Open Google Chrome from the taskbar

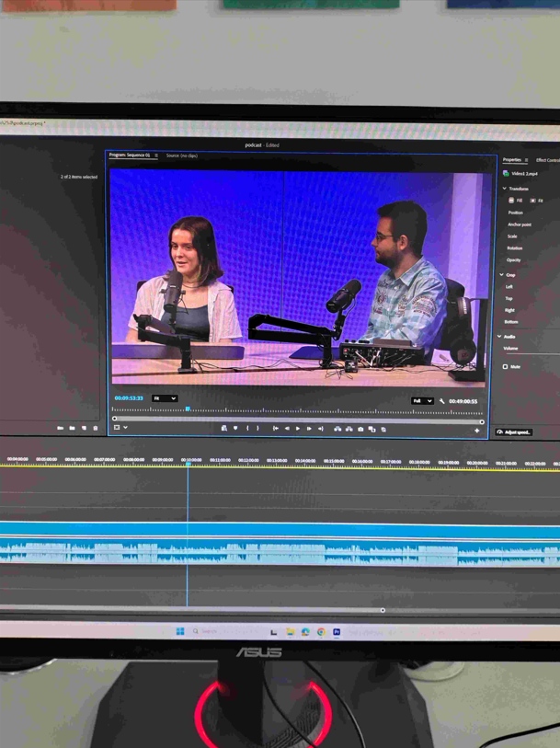(x=321, y=632)
